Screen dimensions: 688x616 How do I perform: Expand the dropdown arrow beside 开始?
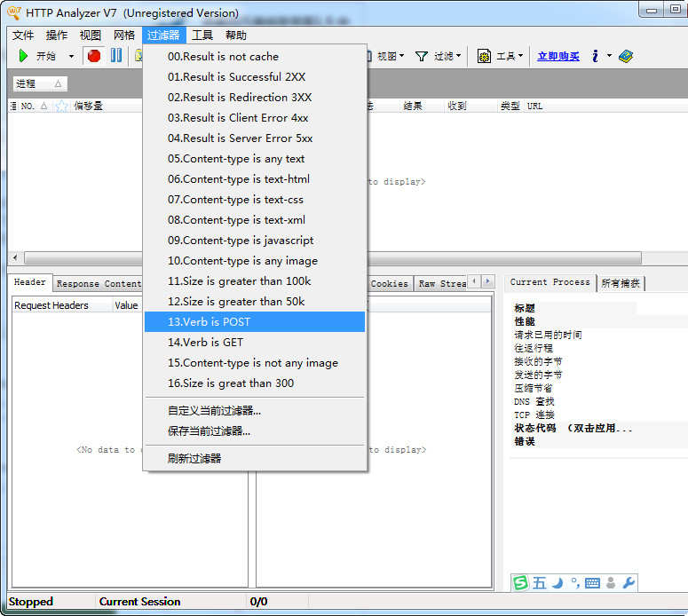72,56
